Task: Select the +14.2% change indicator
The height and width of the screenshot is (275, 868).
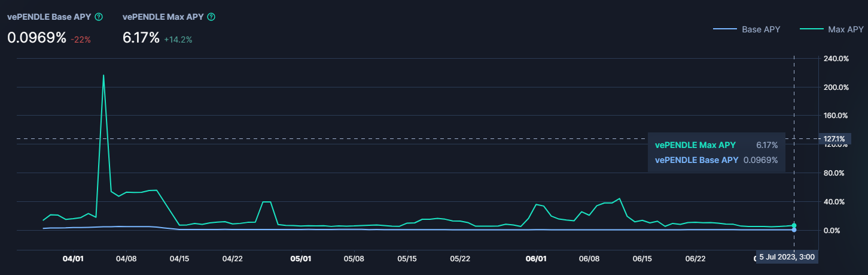Action: pos(178,40)
